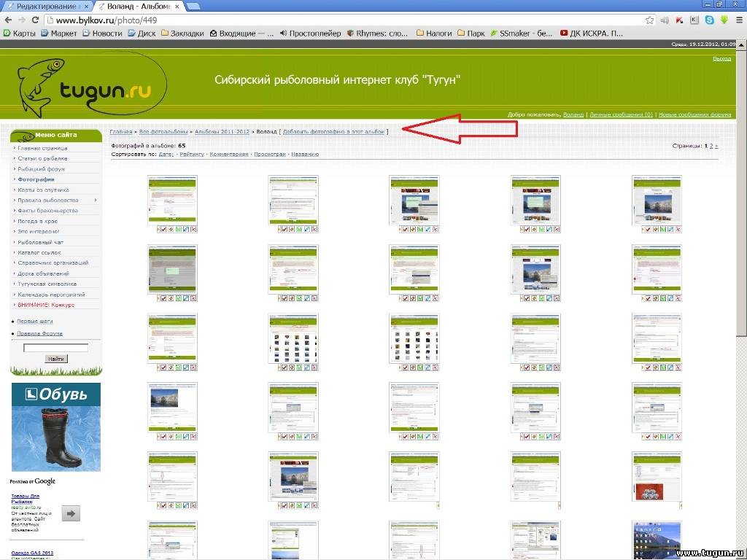Go to Все фотоальбомы breadcrumb

pos(163,131)
